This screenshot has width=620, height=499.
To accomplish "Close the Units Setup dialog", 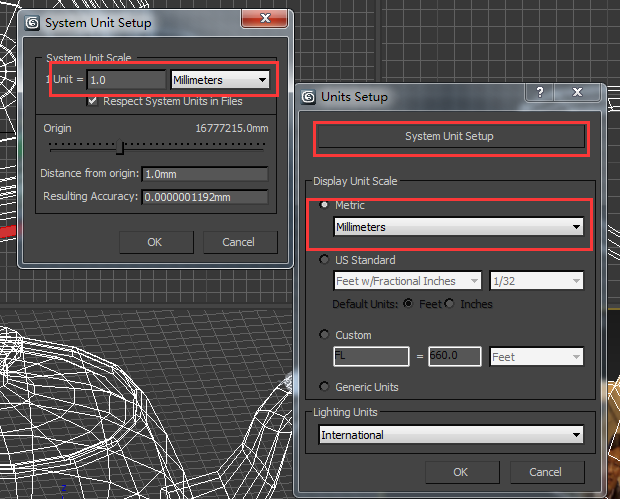I will [578, 92].
